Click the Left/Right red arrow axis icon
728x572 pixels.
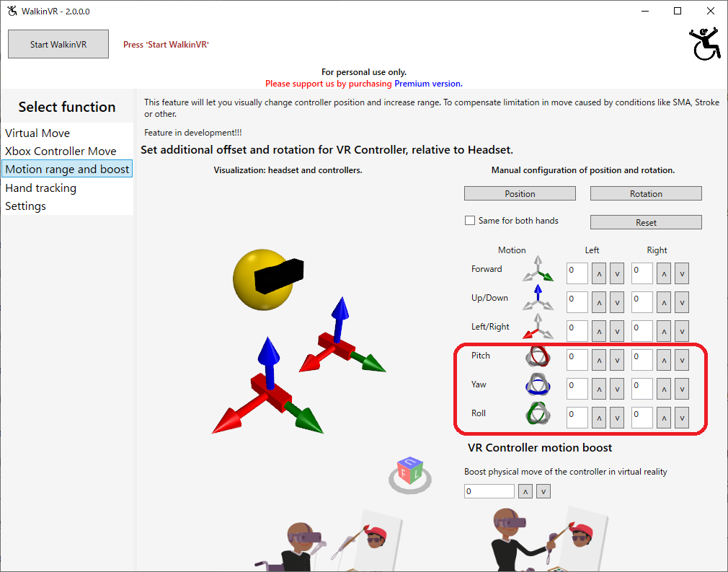pos(538,327)
